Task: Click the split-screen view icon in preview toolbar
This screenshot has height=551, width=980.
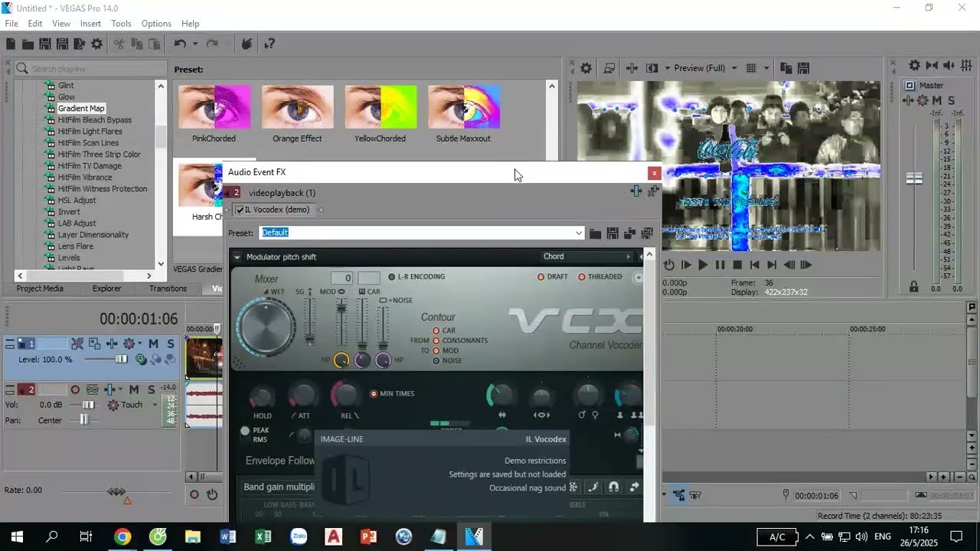Action: (652, 68)
